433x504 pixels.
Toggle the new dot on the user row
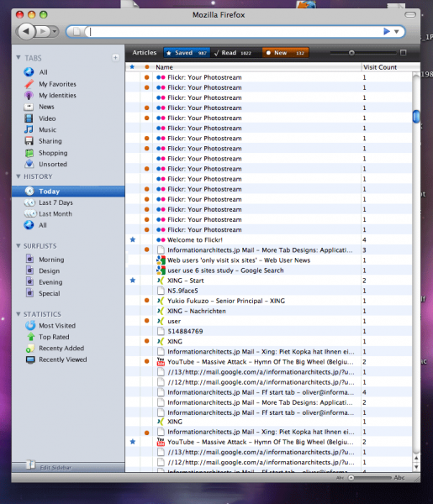point(146,321)
